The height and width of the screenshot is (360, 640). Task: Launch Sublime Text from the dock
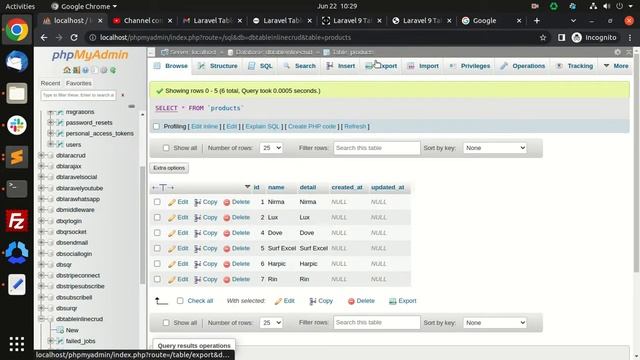(17, 157)
